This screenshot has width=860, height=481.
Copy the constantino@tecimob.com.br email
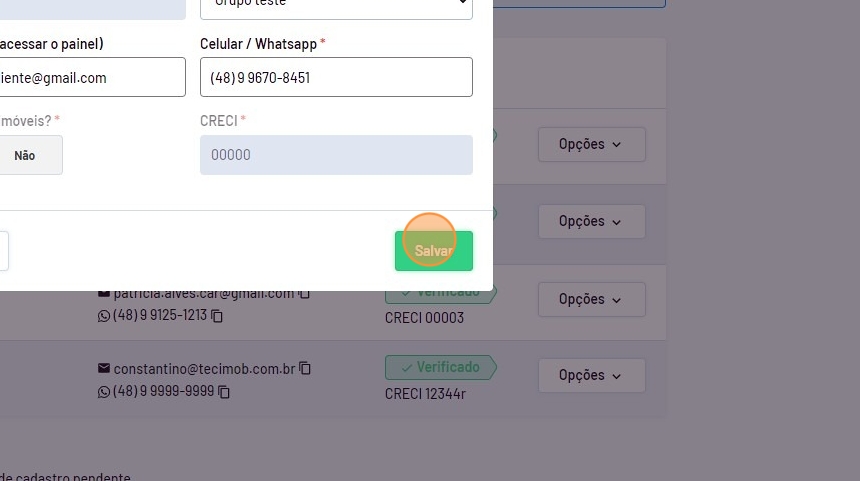(305, 369)
